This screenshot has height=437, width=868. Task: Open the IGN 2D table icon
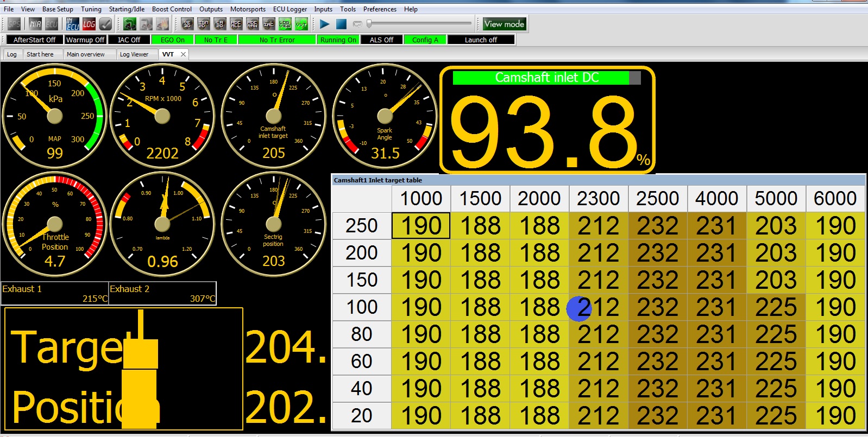click(x=204, y=24)
